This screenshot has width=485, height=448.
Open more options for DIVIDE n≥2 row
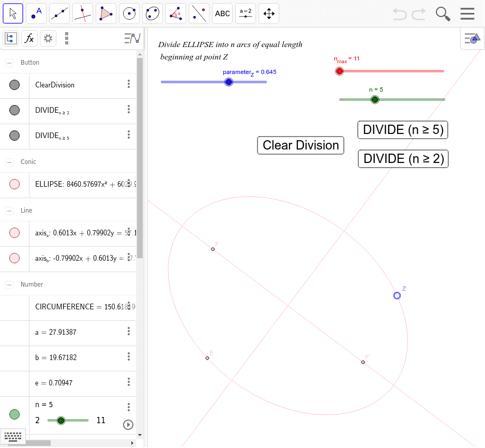[129, 109]
